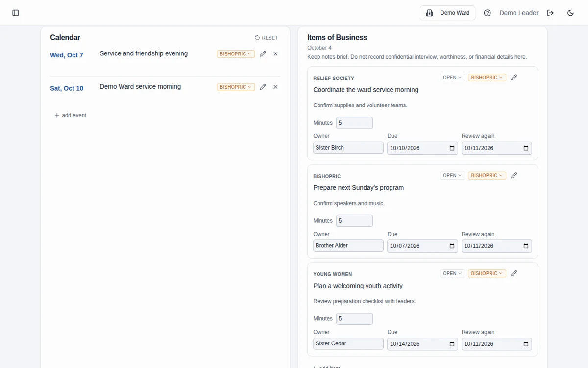Click the Sat, Oct 10 date

coord(67,88)
